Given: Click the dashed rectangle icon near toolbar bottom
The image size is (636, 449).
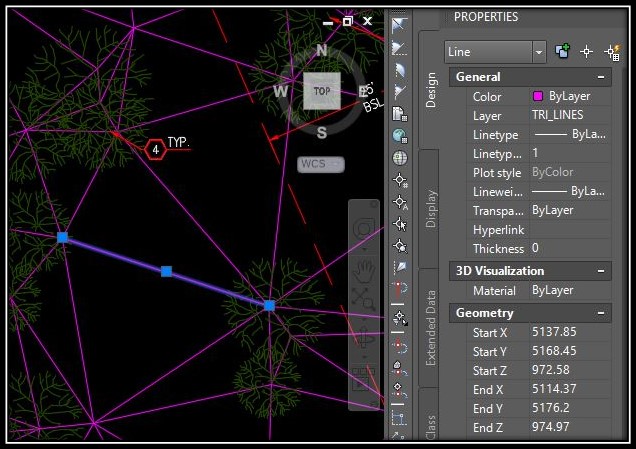Looking at the screenshot, I should click(x=399, y=419).
